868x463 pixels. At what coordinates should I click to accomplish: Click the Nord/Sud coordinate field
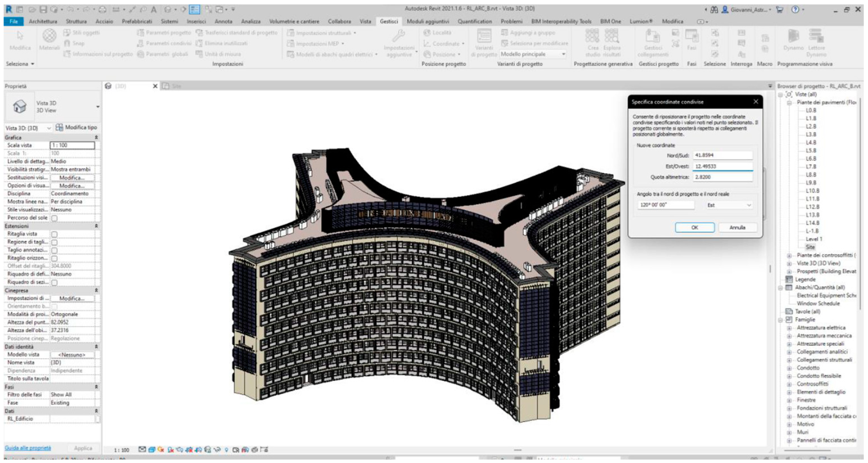coord(722,155)
